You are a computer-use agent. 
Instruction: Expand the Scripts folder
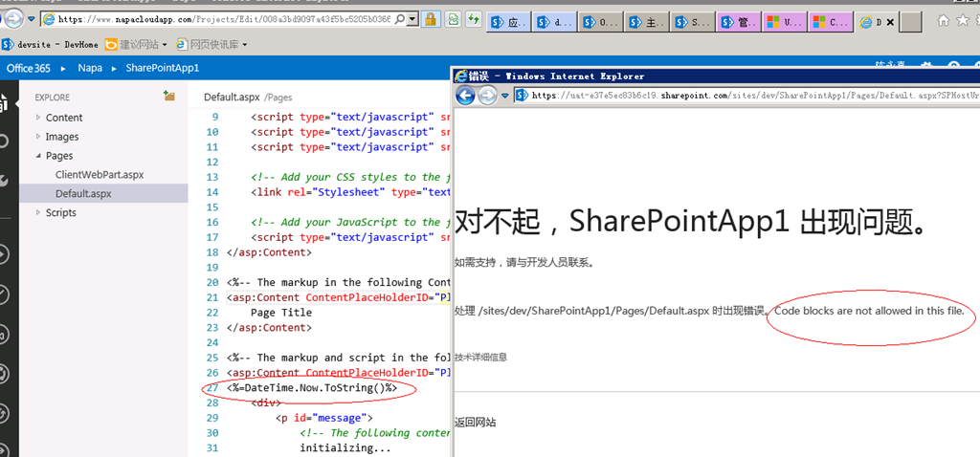pyautogui.click(x=38, y=212)
